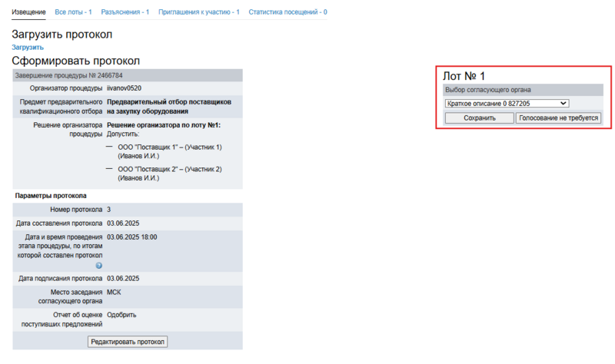The height and width of the screenshot is (364, 615).
Task: Open the Приглашения к участию tab
Action: [199, 12]
